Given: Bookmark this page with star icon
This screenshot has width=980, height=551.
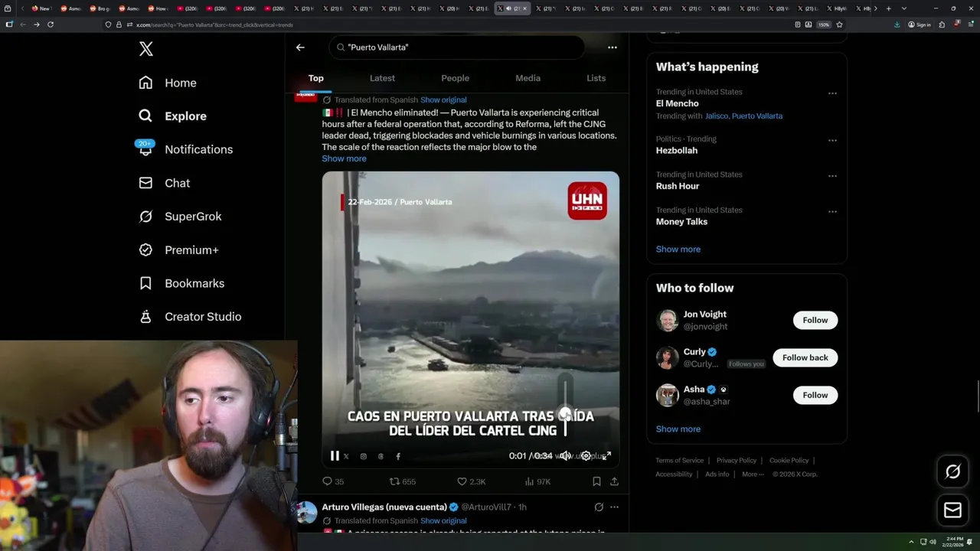Looking at the screenshot, I should [839, 24].
